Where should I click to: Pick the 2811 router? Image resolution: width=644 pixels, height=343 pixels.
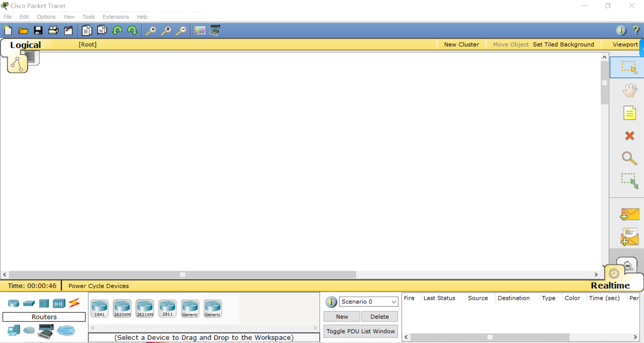pyautogui.click(x=167, y=308)
